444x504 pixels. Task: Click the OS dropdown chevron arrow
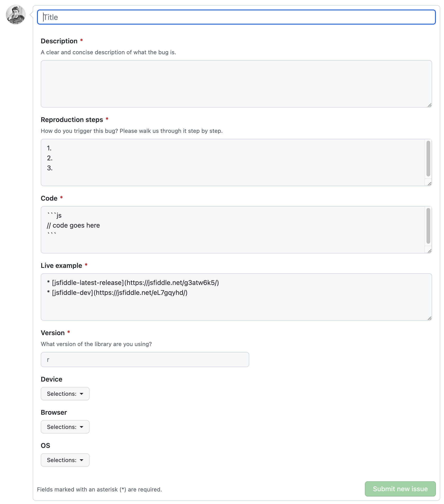click(82, 460)
